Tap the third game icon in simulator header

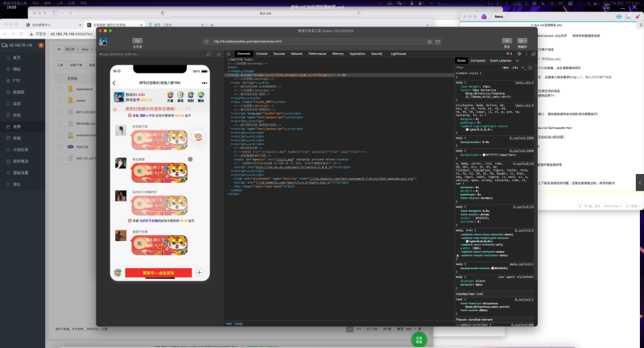pos(191,97)
